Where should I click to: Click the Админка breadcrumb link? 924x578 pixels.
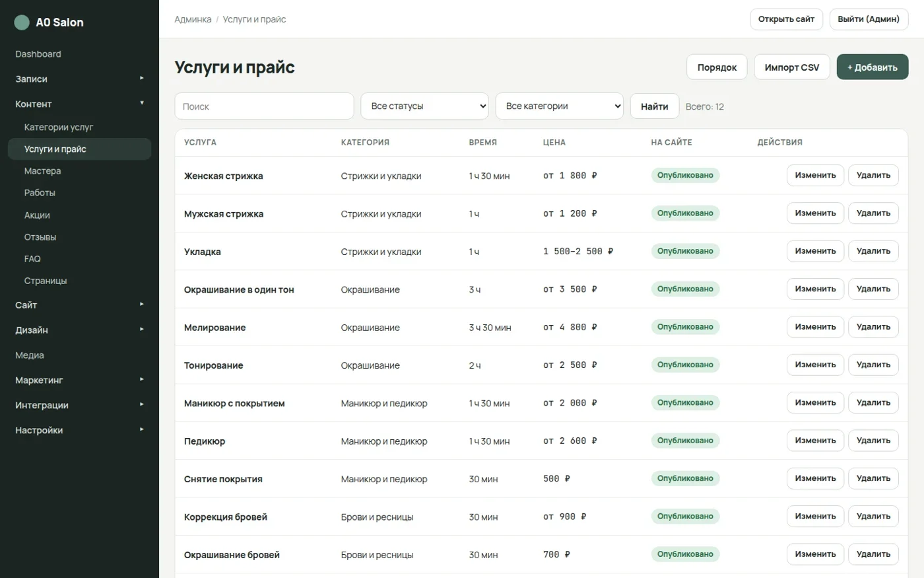[193, 19]
